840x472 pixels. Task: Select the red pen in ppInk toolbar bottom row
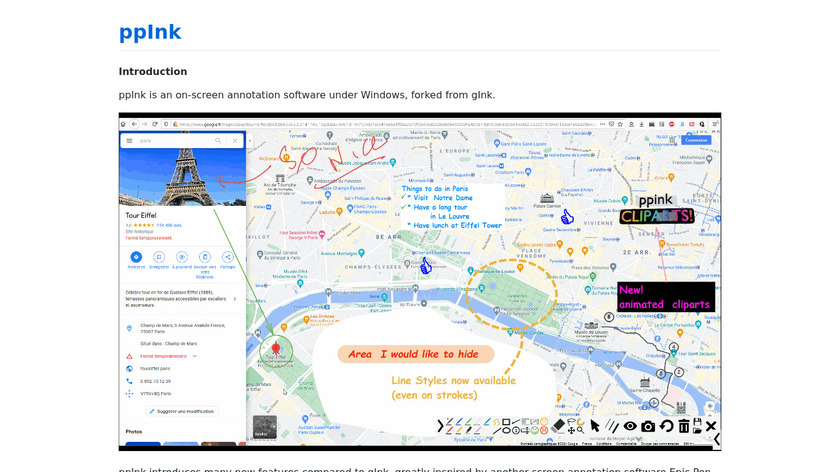coord(449,430)
